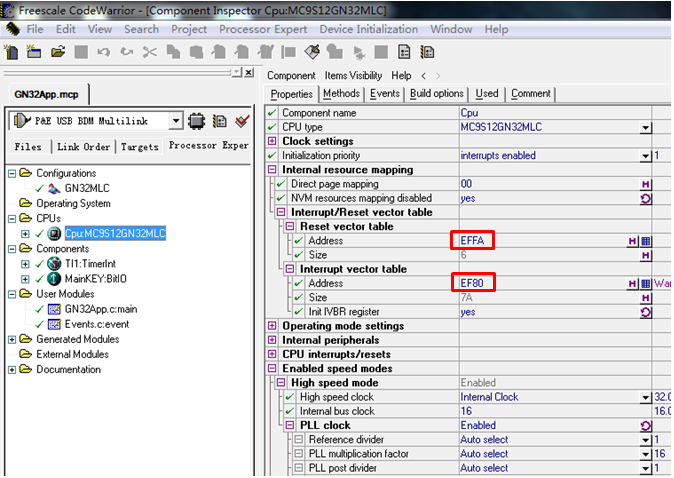Image resolution: width=674 pixels, height=478 pixels.
Task: Expand the Generated Modules folder
Action: click(x=12, y=340)
